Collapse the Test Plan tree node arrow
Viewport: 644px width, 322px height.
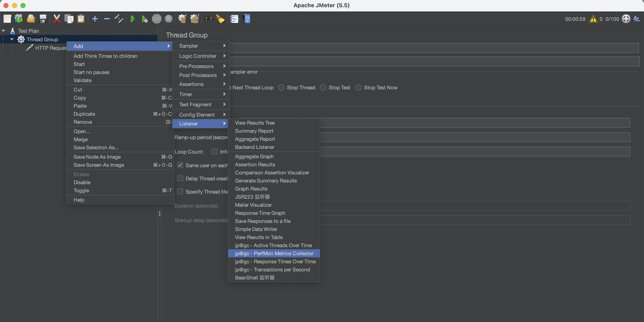(x=4, y=31)
